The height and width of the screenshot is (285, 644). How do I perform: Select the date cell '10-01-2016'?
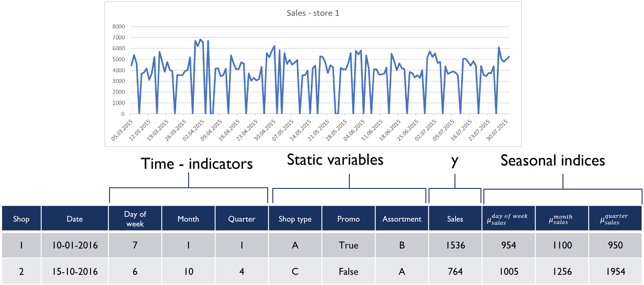click(75, 245)
